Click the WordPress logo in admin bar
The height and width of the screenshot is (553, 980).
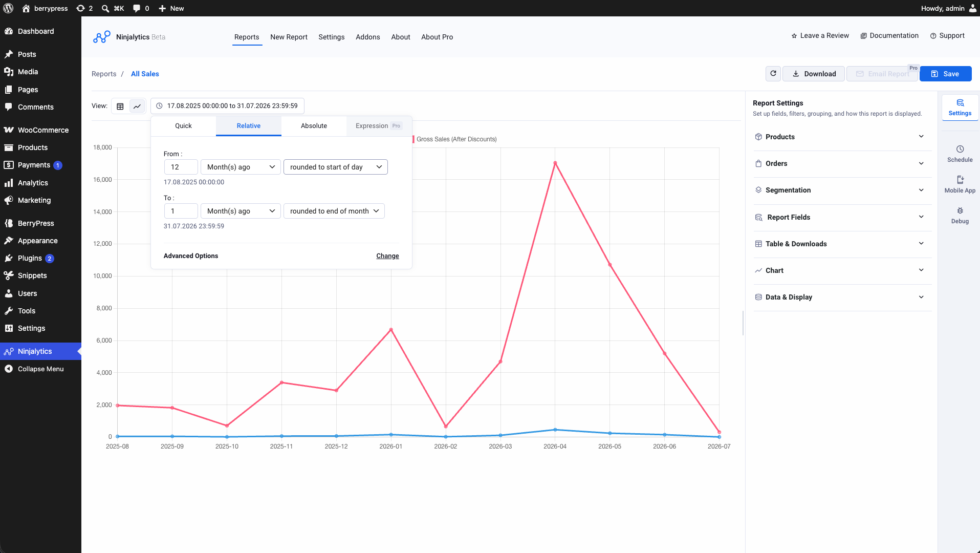click(x=8, y=8)
